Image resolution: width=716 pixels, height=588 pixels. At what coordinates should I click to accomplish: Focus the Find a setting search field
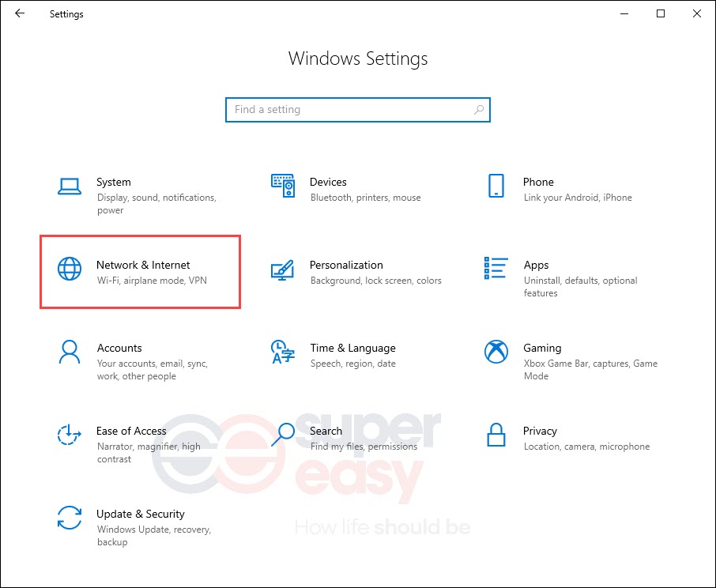click(357, 110)
